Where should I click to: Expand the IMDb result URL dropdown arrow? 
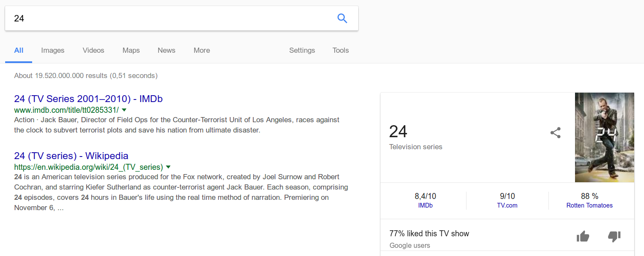pyautogui.click(x=124, y=110)
